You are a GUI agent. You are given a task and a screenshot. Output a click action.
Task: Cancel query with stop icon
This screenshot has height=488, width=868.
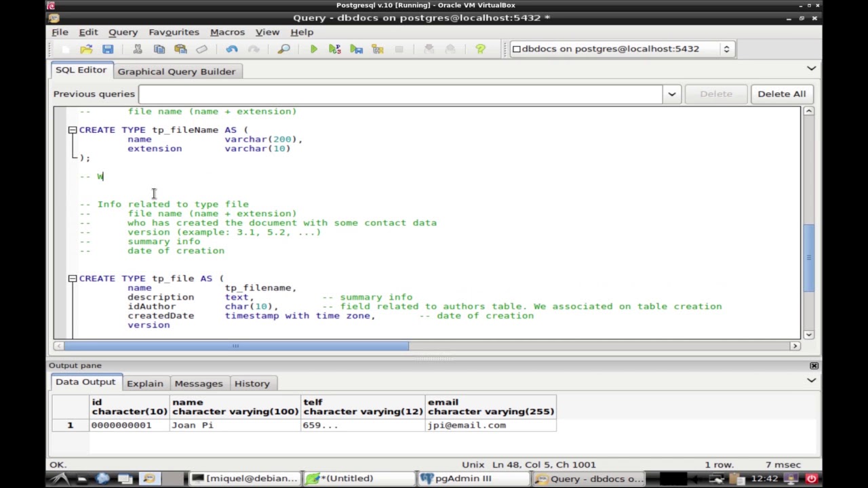click(399, 49)
